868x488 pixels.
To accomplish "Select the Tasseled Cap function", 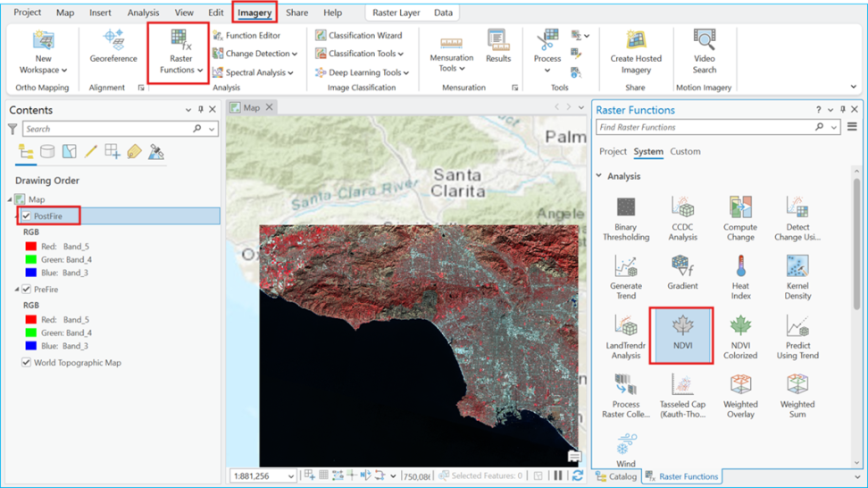I will 682,397.
